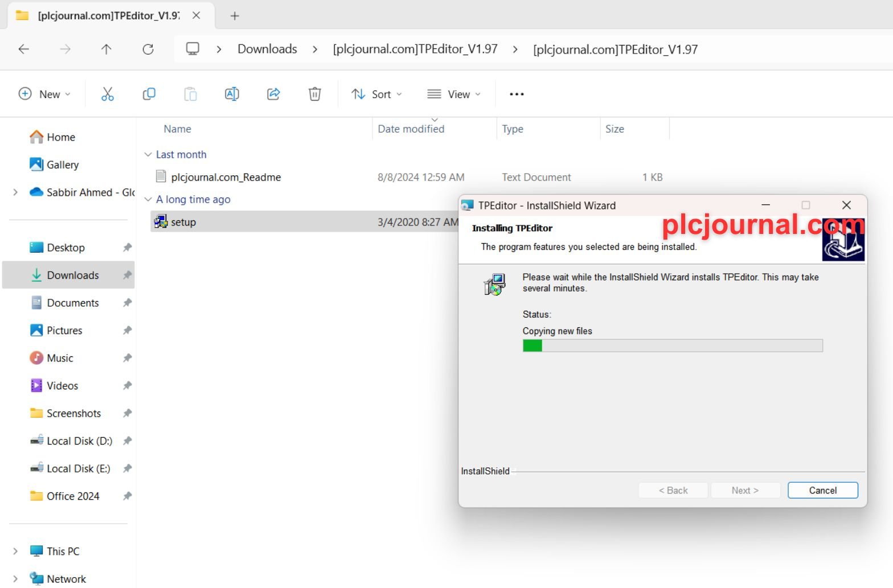Screen dimensions: 893x588
Task: Unpin Pictures via its pin icon
Action: pos(127,330)
